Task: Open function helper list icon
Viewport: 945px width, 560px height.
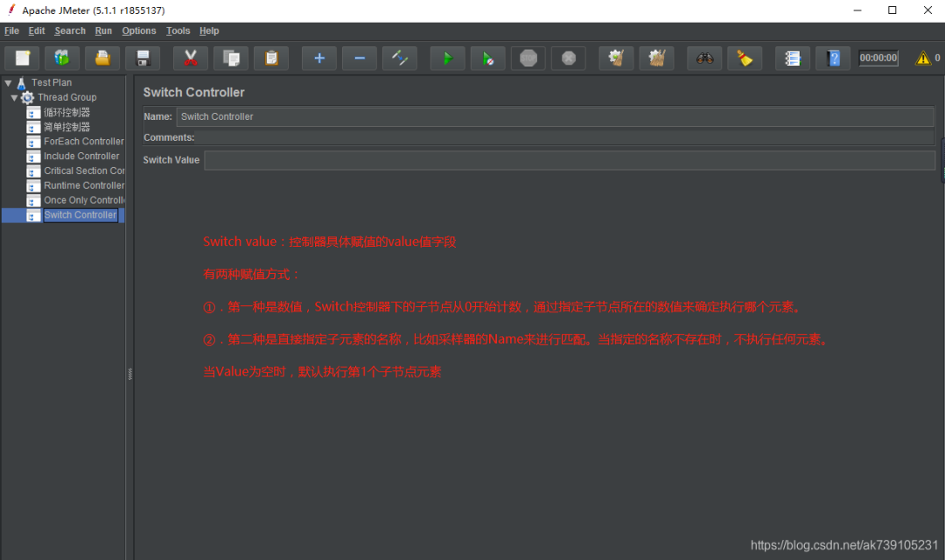Action: [793, 58]
